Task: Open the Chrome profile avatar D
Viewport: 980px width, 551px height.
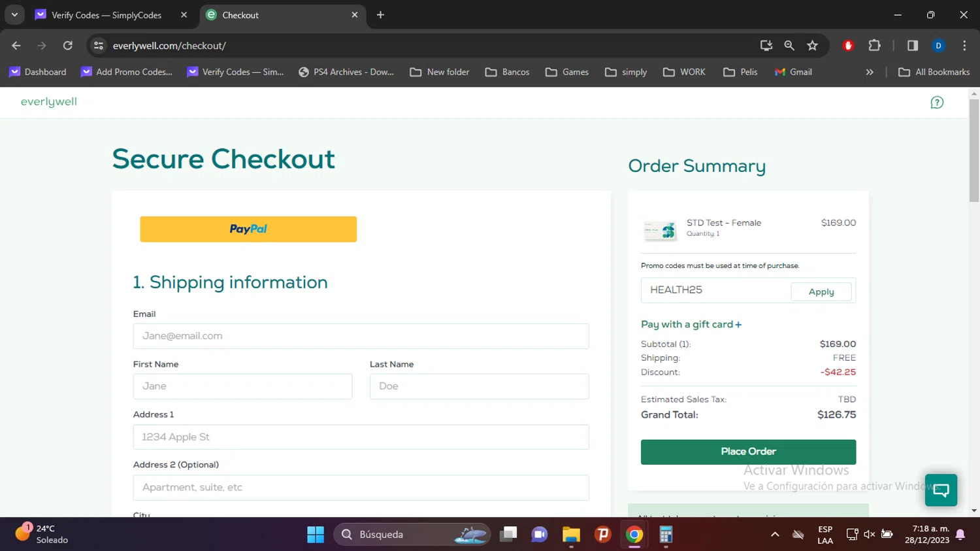Action: pyautogui.click(x=938, y=46)
